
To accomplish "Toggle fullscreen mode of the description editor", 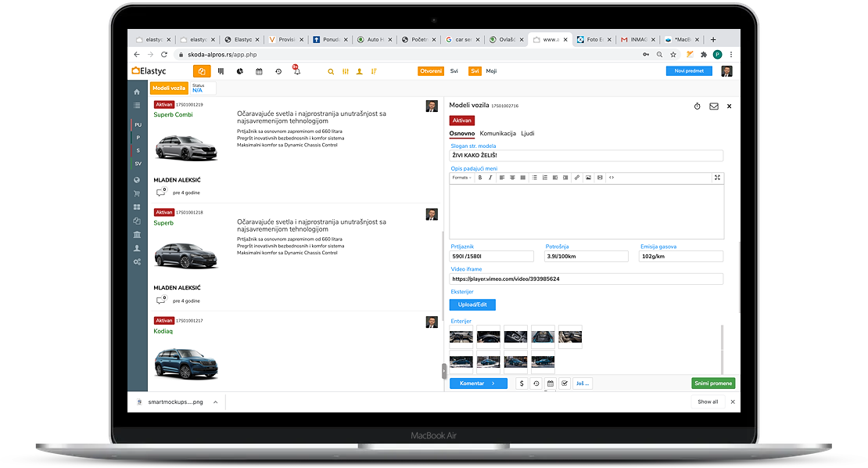I will [717, 178].
